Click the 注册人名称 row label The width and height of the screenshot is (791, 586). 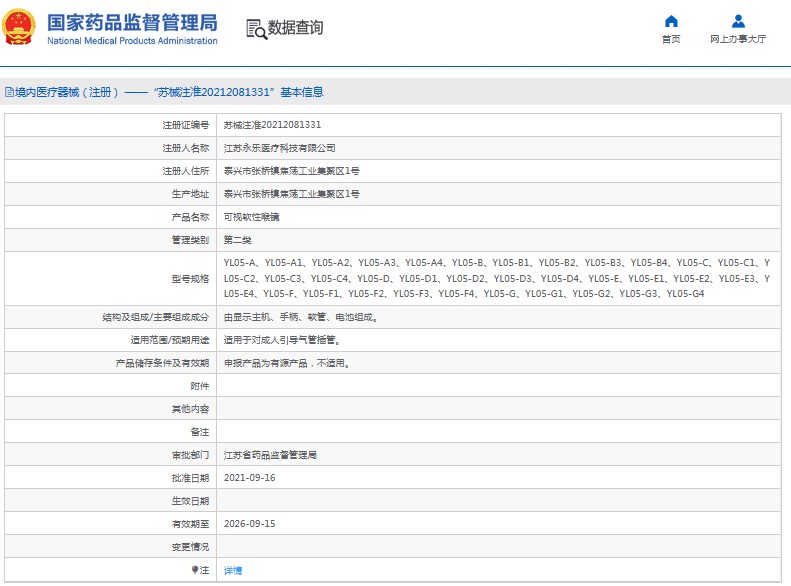186,148
